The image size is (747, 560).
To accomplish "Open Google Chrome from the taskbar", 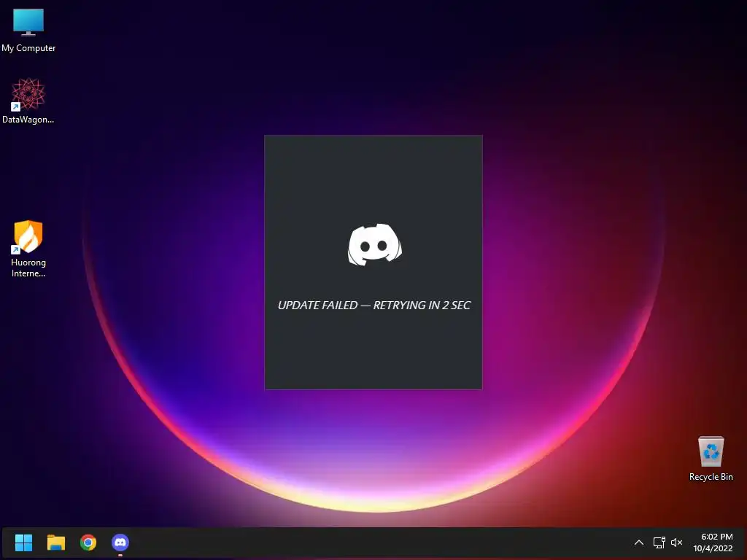I will point(88,542).
